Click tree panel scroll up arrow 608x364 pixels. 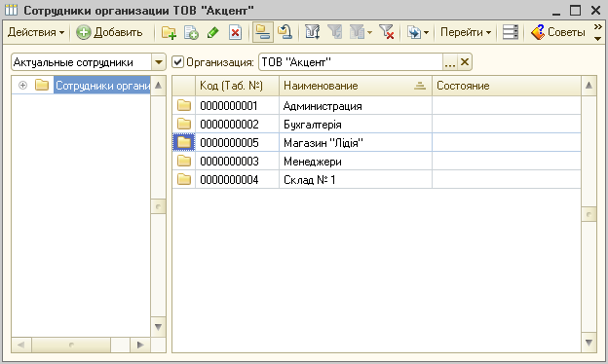point(158,86)
